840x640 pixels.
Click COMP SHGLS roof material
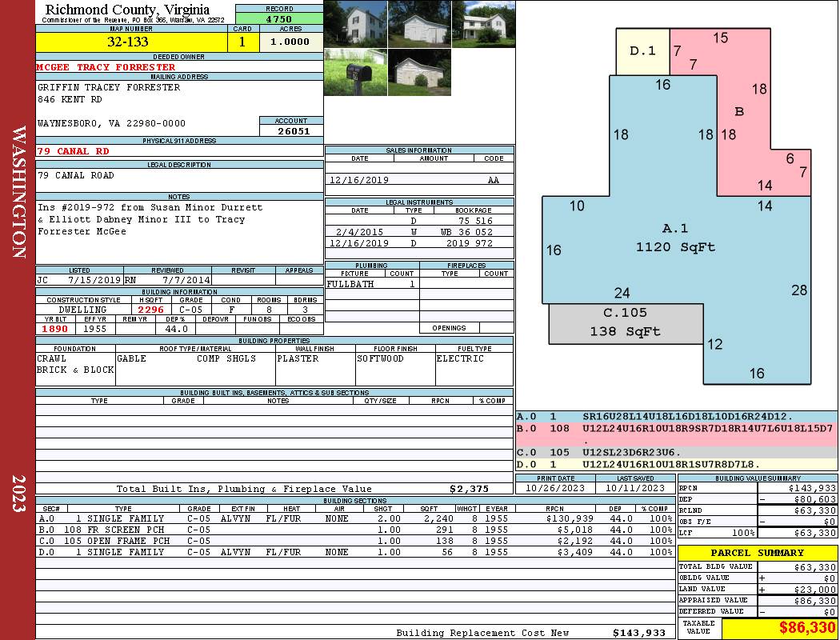226,359
